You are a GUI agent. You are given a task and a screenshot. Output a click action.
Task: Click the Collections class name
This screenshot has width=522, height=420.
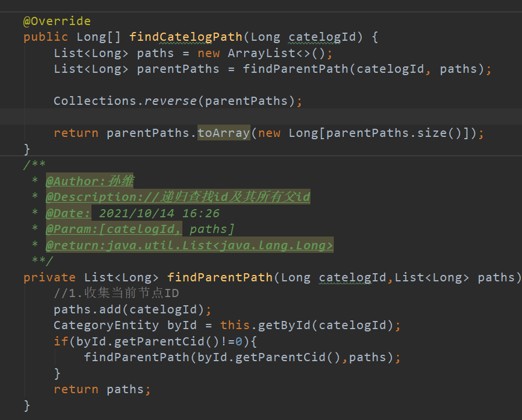point(96,101)
